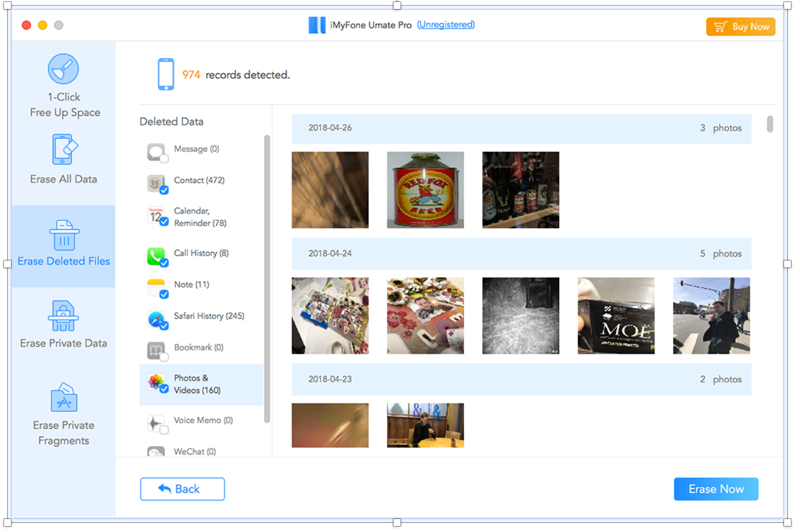Viewport: 800px width, 532px height.
Task: Select the blurry reddish photo from 2018-04-23
Action: [330, 425]
